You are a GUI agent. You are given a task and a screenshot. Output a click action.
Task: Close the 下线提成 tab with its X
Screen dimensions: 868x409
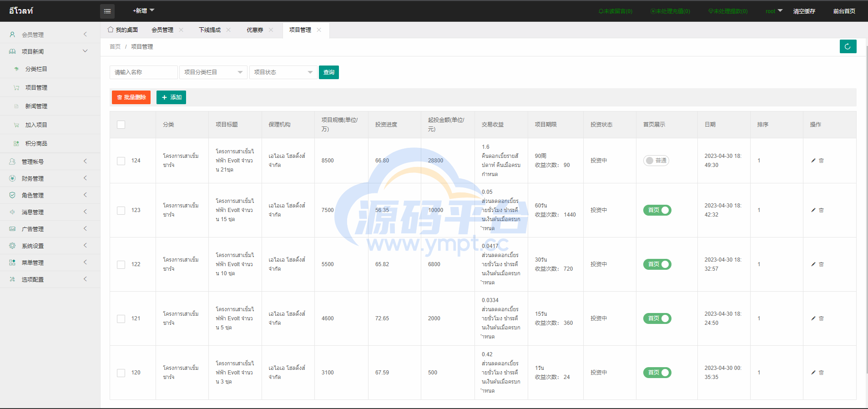[x=228, y=30]
